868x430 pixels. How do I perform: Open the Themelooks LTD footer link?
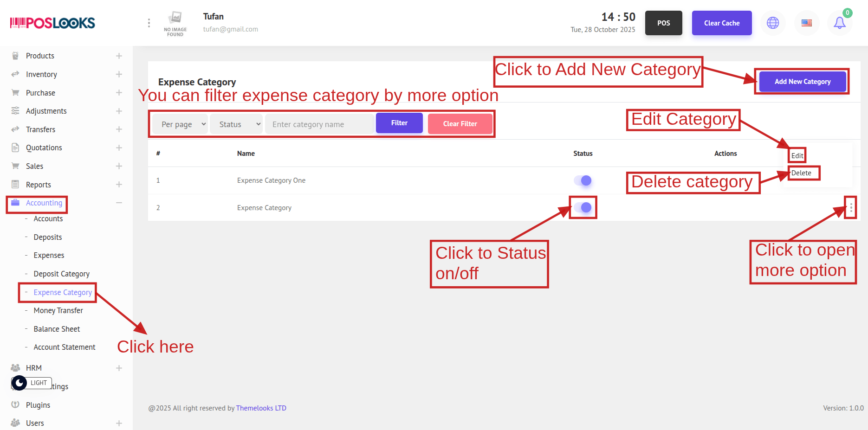pos(261,408)
